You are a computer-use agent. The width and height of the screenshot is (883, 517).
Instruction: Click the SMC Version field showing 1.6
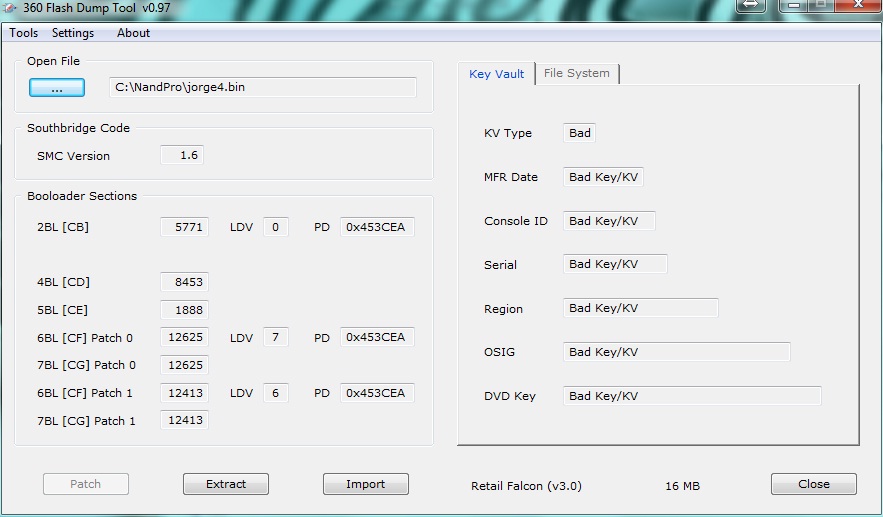[x=182, y=155]
